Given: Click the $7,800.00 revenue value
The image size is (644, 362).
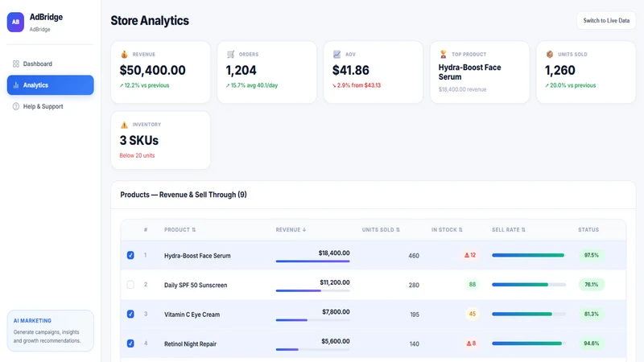Looking at the screenshot, I should tap(336, 312).
